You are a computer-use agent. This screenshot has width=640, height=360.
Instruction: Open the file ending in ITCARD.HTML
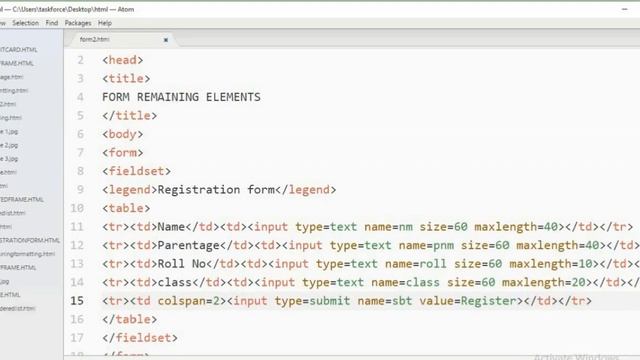[18, 49]
